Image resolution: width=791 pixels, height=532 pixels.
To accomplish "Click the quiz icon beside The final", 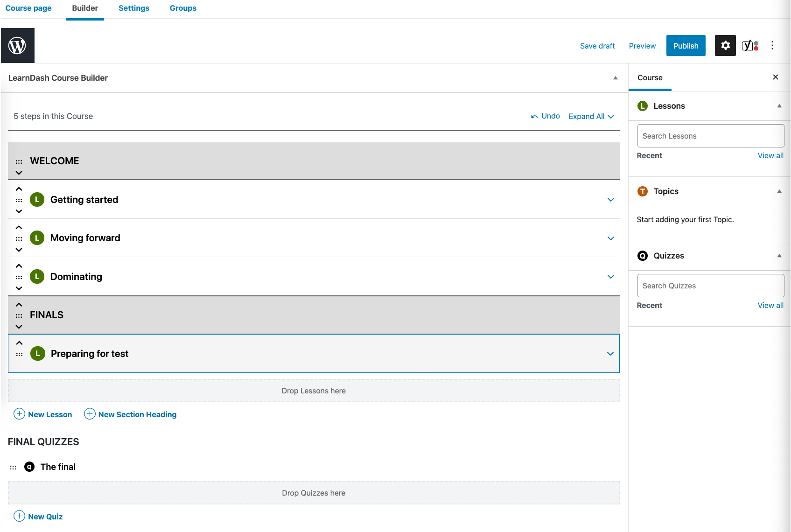I will (29, 467).
